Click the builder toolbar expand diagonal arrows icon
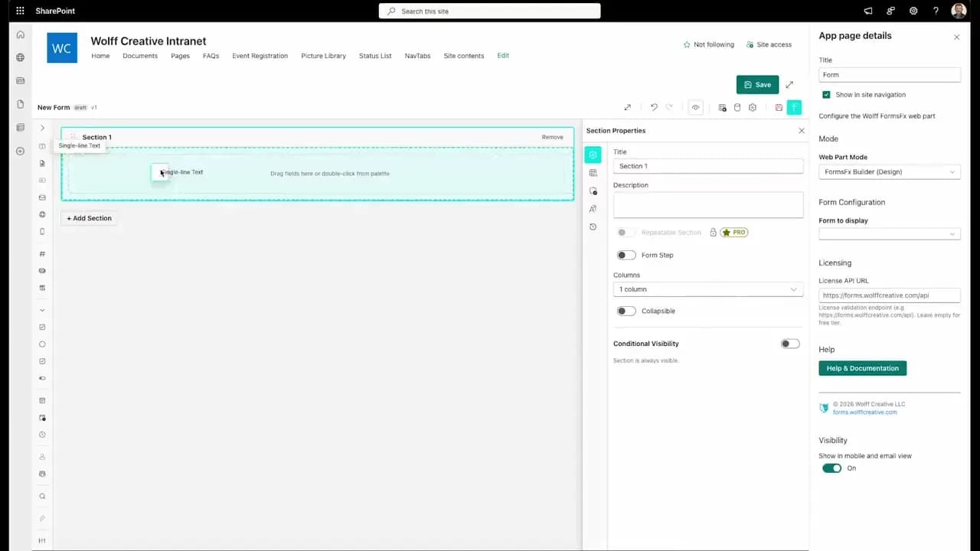The image size is (980, 551). click(x=628, y=107)
